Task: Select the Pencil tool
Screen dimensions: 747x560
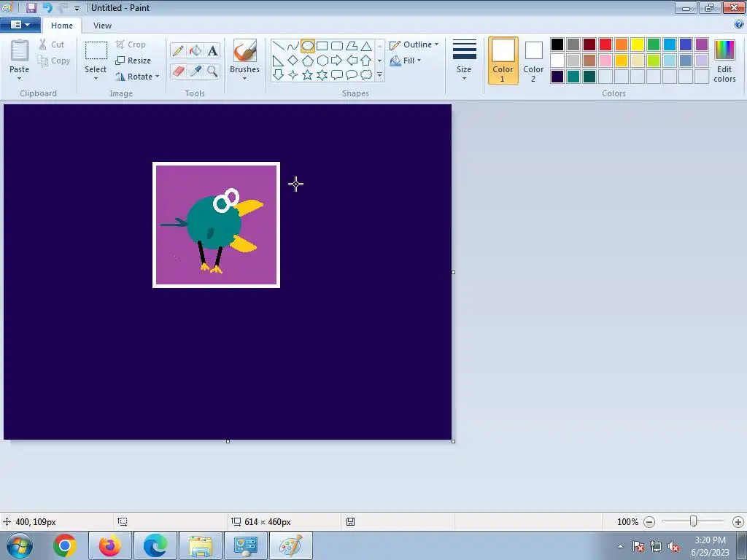Action: click(178, 50)
